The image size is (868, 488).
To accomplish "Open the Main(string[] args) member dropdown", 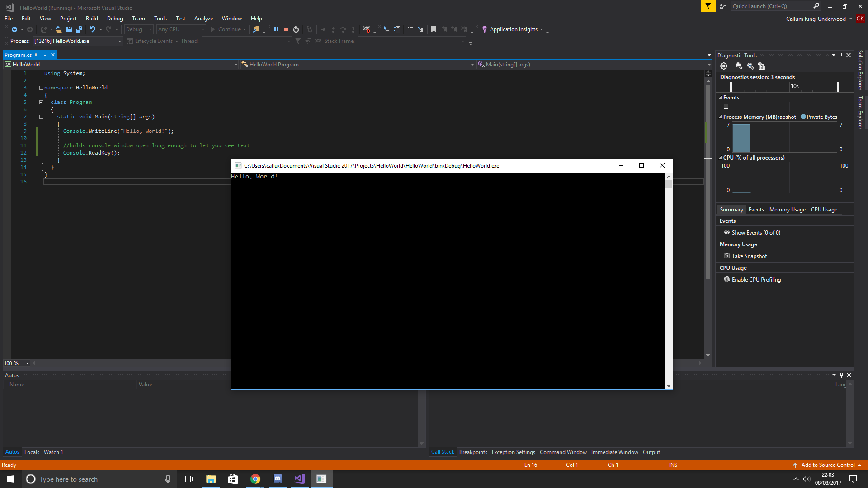I will click(594, 65).
